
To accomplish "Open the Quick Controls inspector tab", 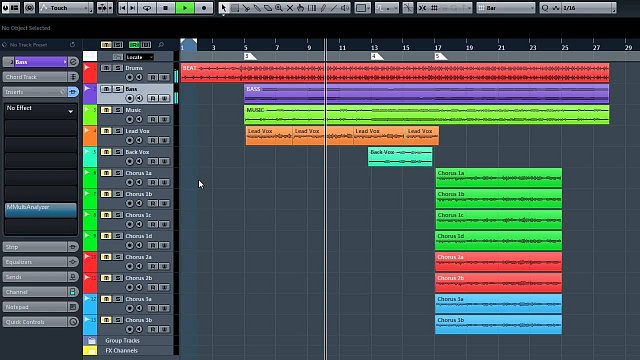I will (35, 322).
